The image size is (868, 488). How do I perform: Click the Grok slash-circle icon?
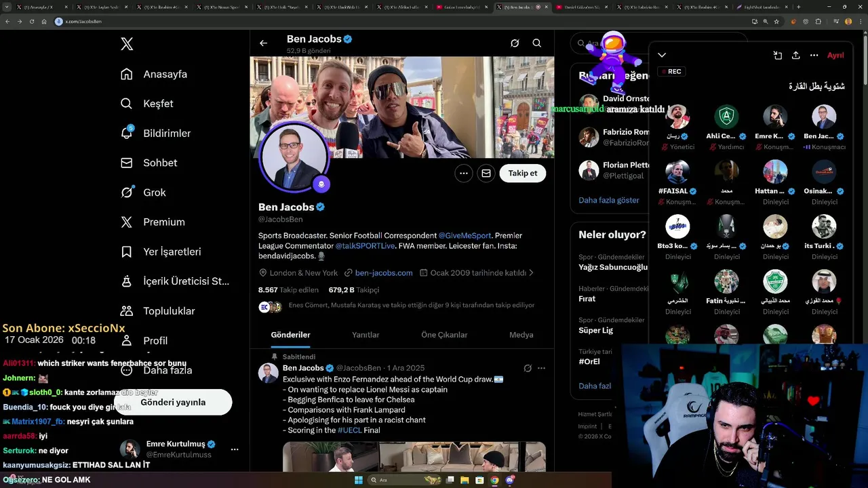(127, 192)
